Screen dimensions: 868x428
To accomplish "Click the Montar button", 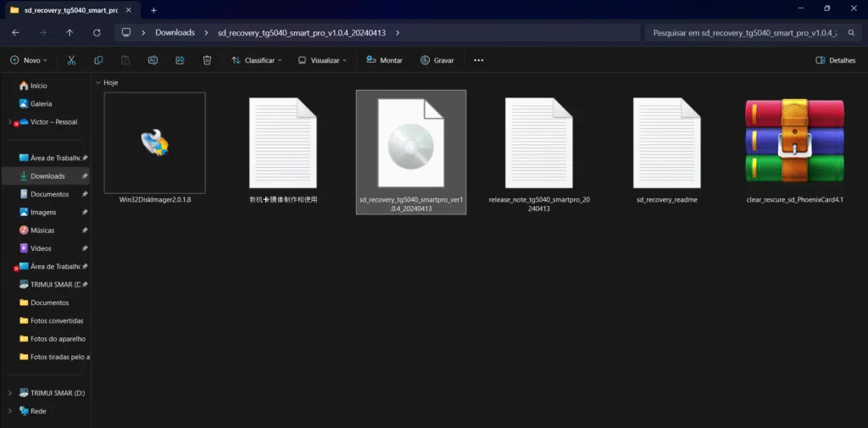I will [384, 60].
